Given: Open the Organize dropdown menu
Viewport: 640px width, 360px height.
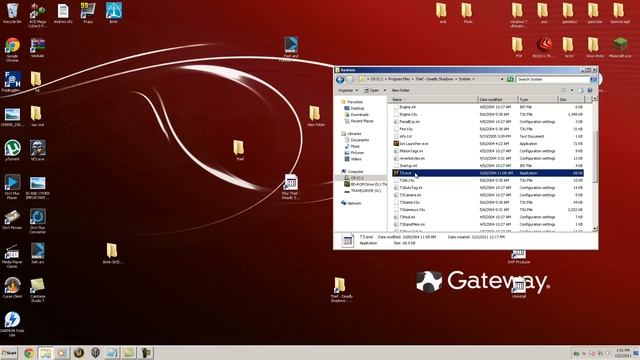Looking at the screenshot, I should (x=347, y=90).
